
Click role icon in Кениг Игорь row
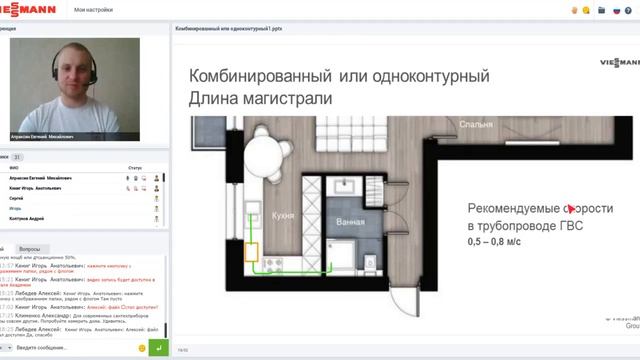point(156,189)
